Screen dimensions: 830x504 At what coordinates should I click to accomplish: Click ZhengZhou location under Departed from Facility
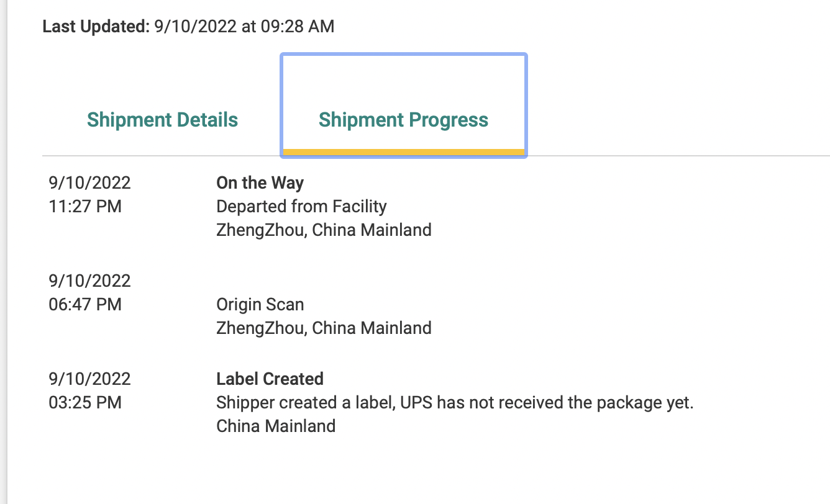point(324,230)
